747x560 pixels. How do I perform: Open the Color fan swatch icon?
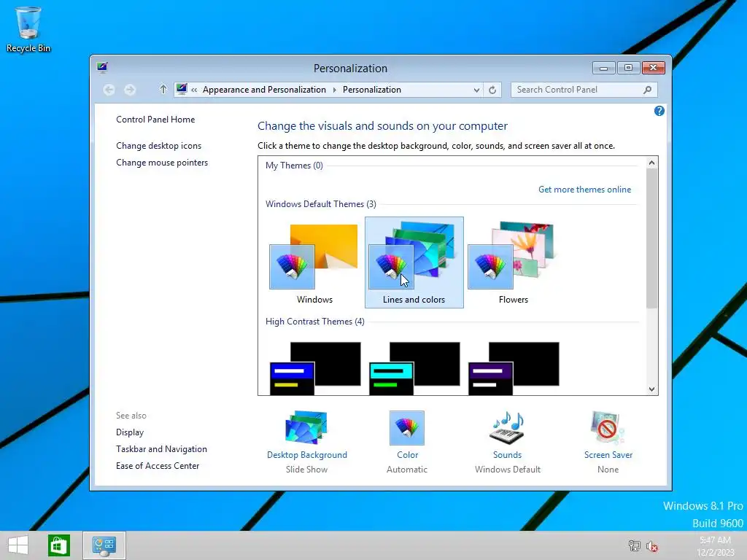[x=407, y=427]
